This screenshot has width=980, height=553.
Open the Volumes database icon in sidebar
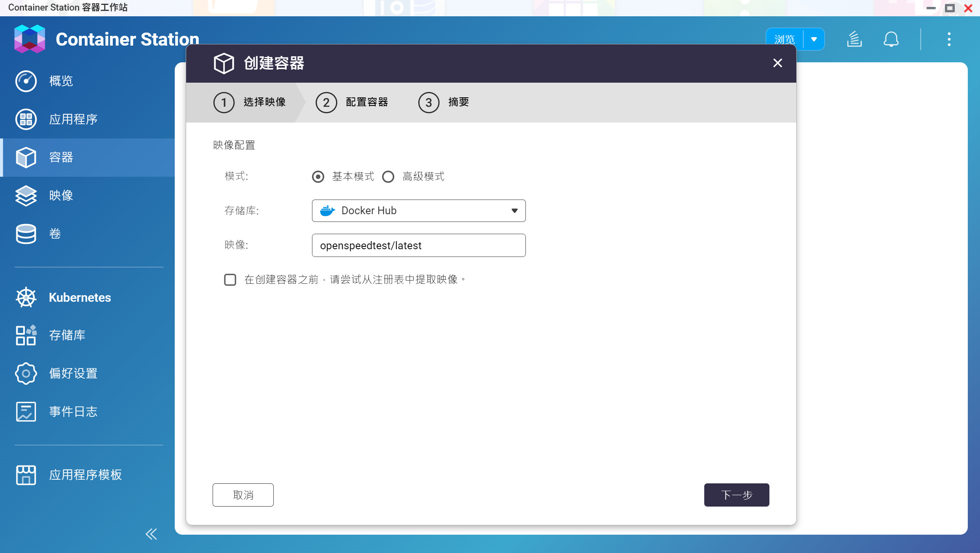click(x=26, y=234)
